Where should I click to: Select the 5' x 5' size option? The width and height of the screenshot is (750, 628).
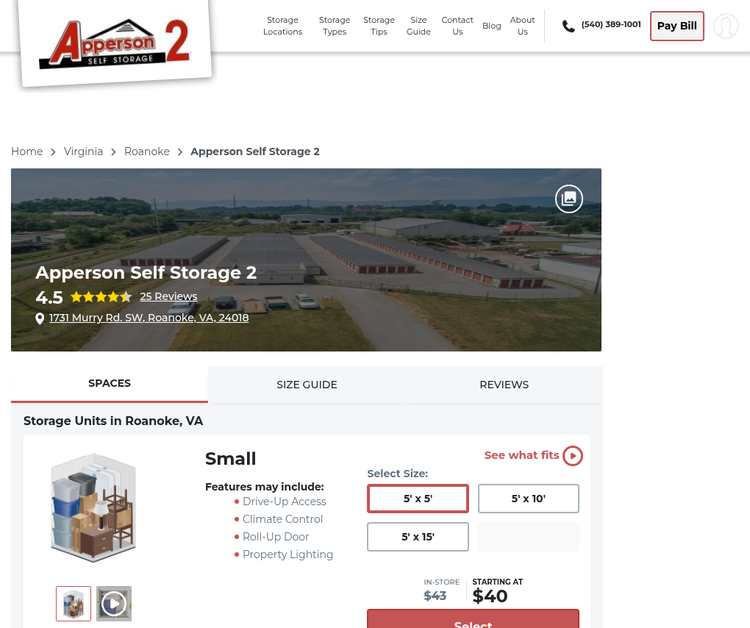click(418, 498)
